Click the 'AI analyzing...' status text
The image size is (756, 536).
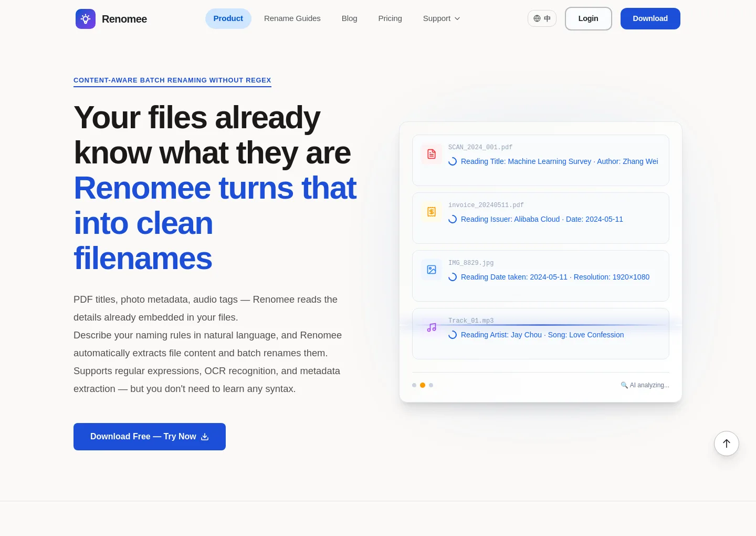coord(649,385)
